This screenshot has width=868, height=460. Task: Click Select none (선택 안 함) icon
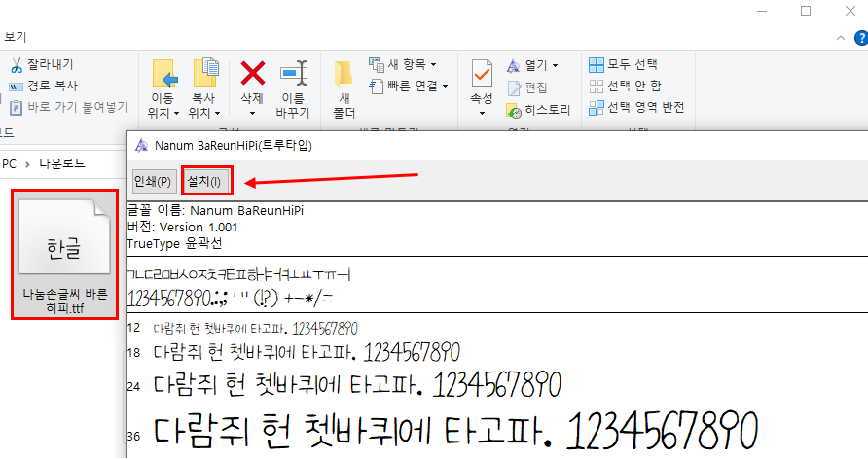pyautogui.click(x=597, y=87)
